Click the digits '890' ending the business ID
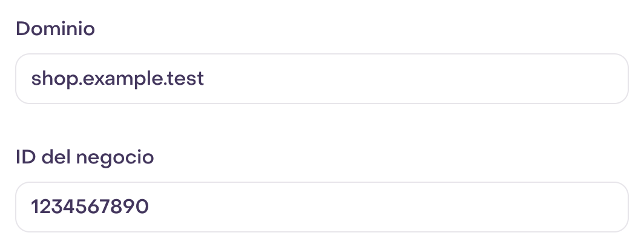The image size is (644, 247). coord(131,206)
